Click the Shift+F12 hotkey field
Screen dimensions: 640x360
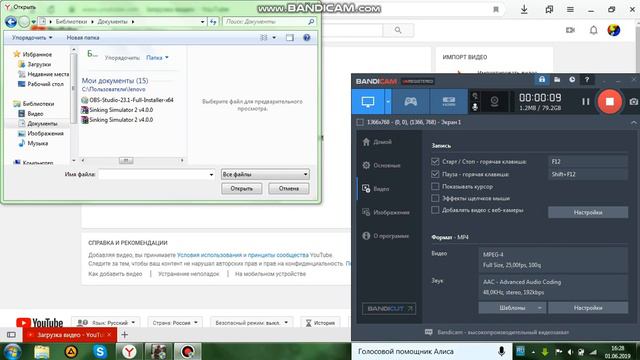point(588,174)
